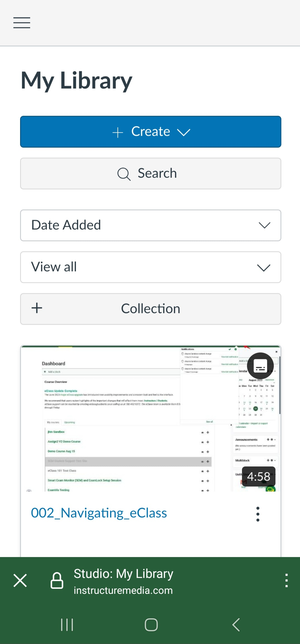Open browser overflow menu in bottom bar
The width and height of the screenshot is (300, 644).
(286, 580)
